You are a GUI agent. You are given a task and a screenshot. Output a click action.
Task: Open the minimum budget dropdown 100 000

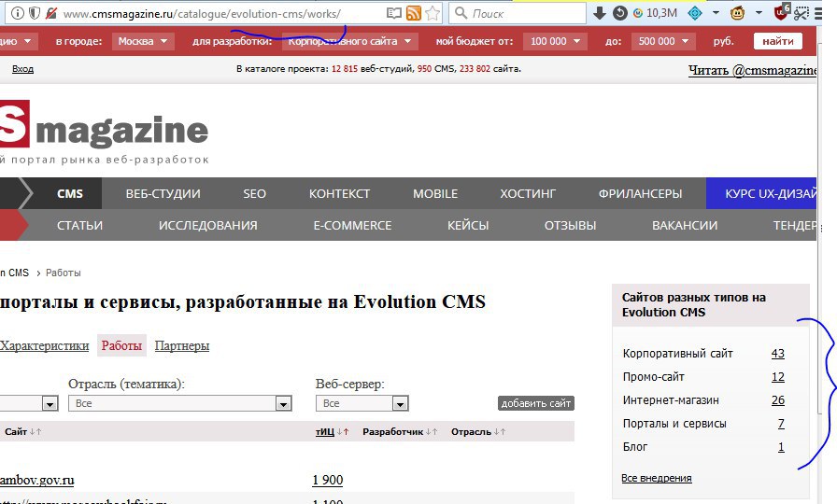555,41
